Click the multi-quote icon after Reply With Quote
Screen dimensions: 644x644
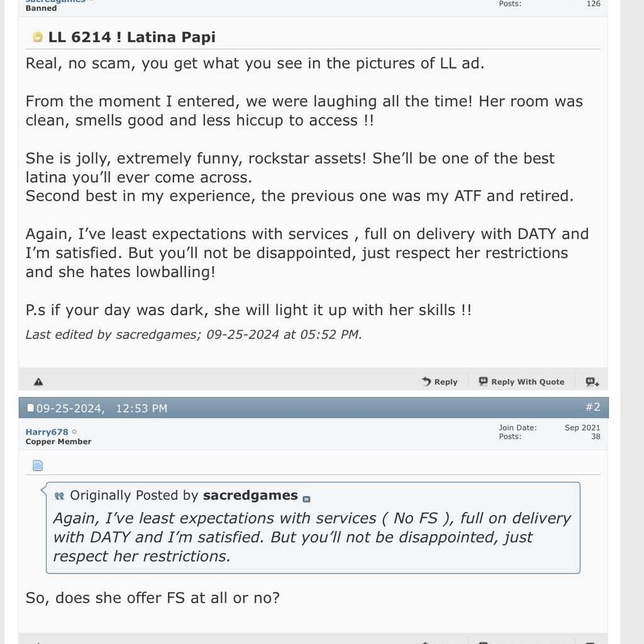[592, 382]
